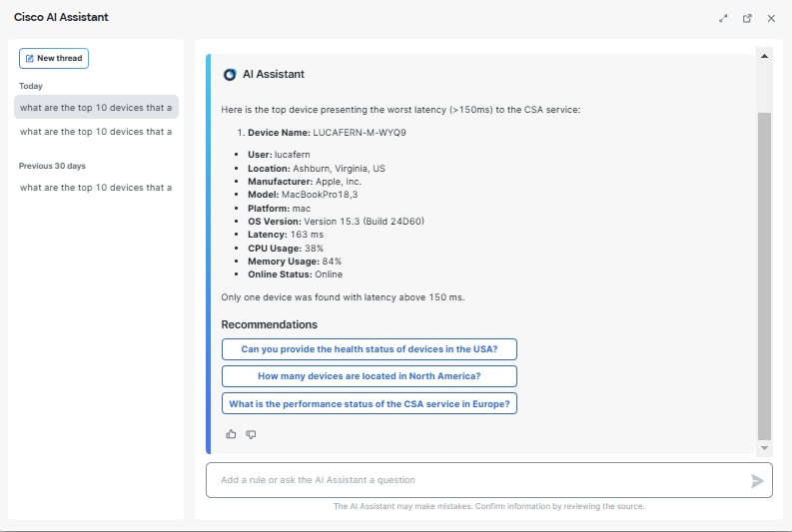Start a New thread
The image size is (792, 532).
tap(54, 59)
